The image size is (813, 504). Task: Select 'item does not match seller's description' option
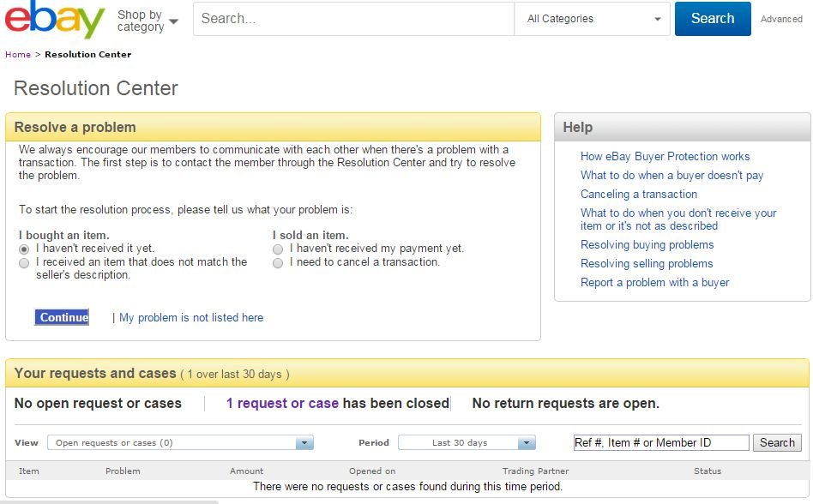click(x=24, y=263)
